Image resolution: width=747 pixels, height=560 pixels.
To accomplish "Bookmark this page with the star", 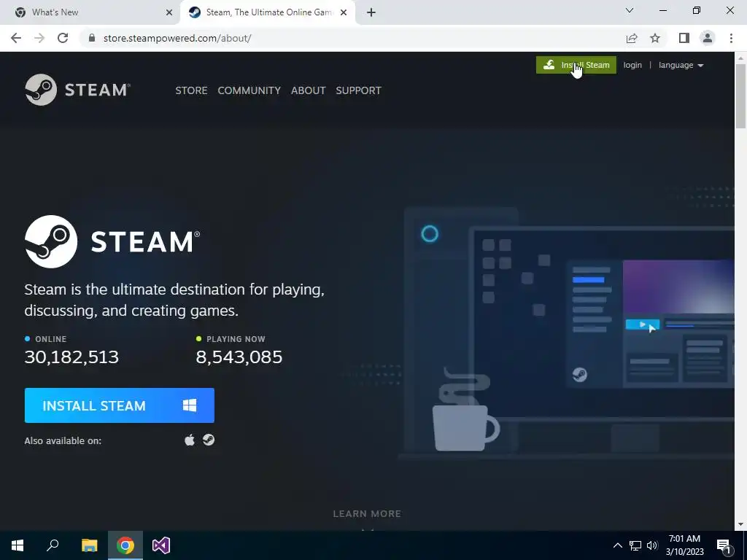I will point(655,38).
